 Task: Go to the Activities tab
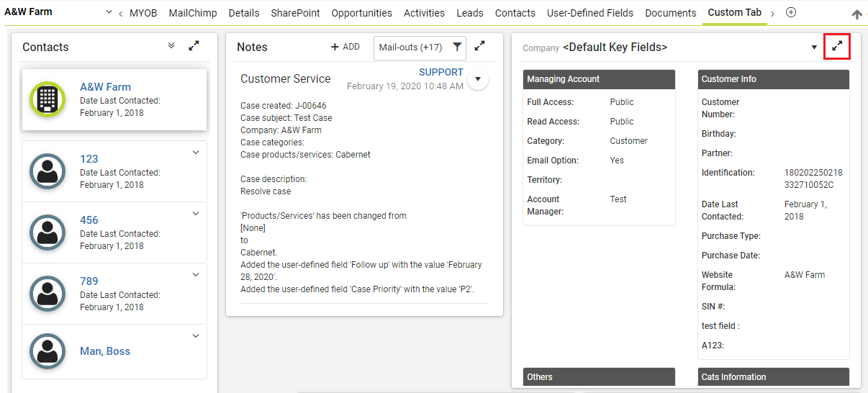[425, 13]
